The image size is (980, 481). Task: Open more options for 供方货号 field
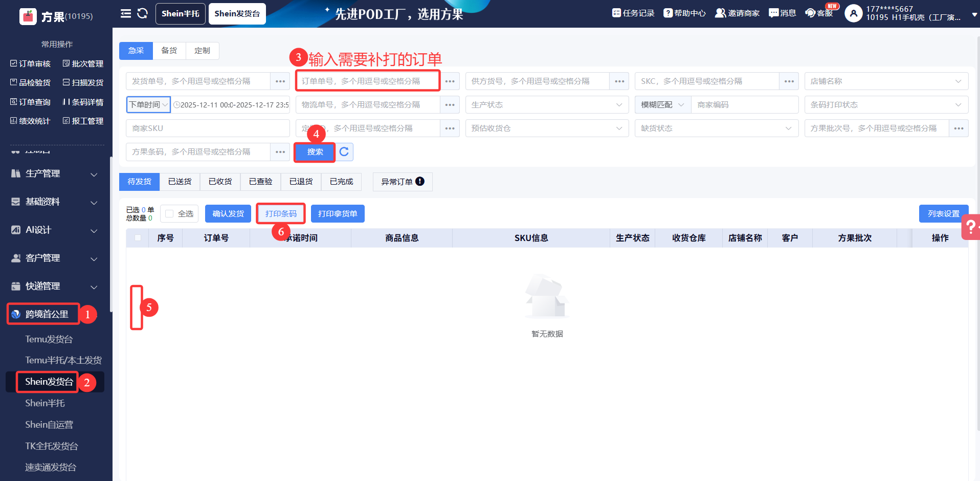pyautogui.click(x=619, y=81)
